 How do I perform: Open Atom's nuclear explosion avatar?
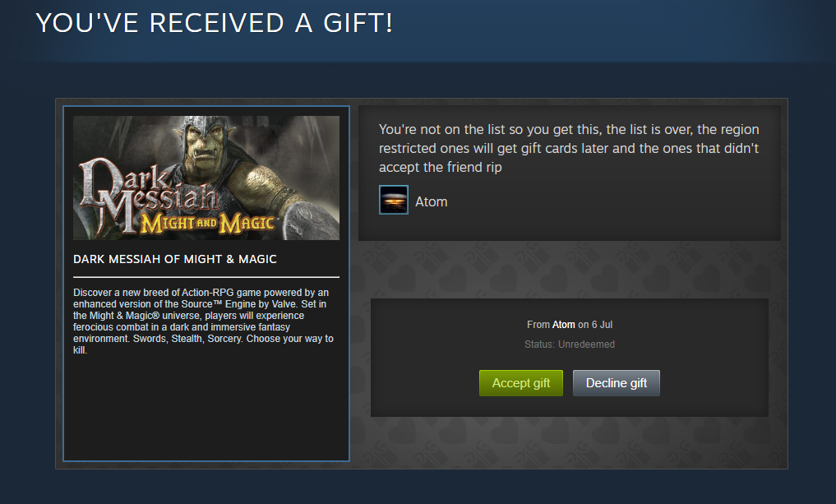[394, 200]
